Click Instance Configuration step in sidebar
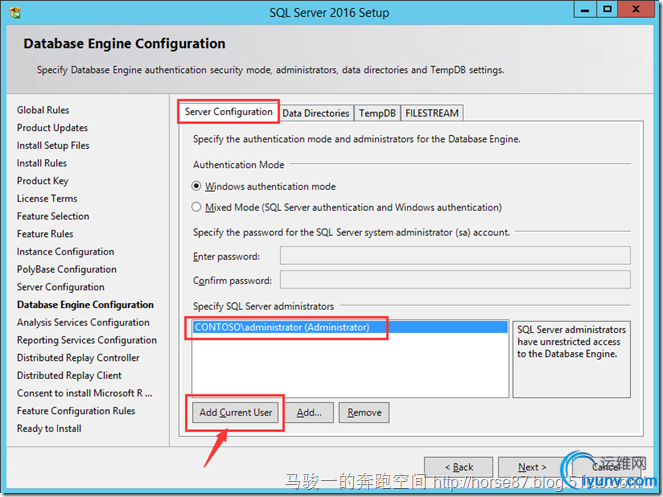The height and width of the screenshot is (497, 663). click(x=66, y=252)
